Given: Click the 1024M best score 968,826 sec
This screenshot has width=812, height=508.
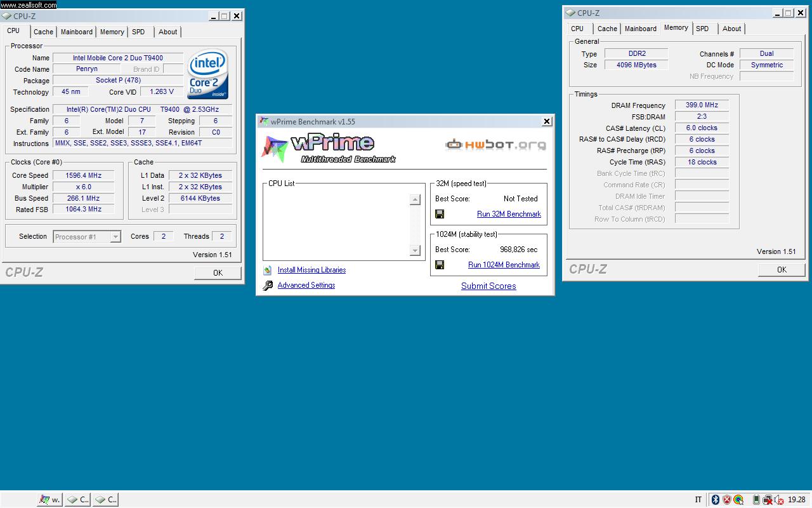Looking at the screenshot, I should click(518, 250).
